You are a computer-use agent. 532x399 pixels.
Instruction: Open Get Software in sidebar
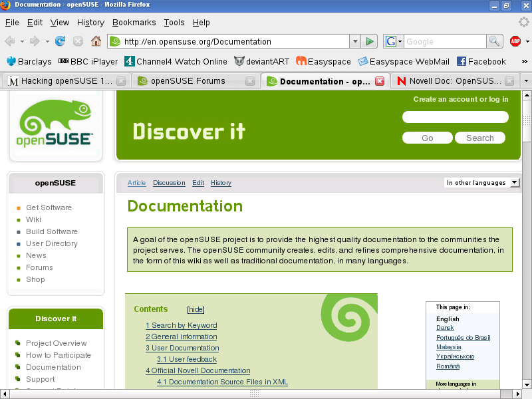(x=49, y=207)
